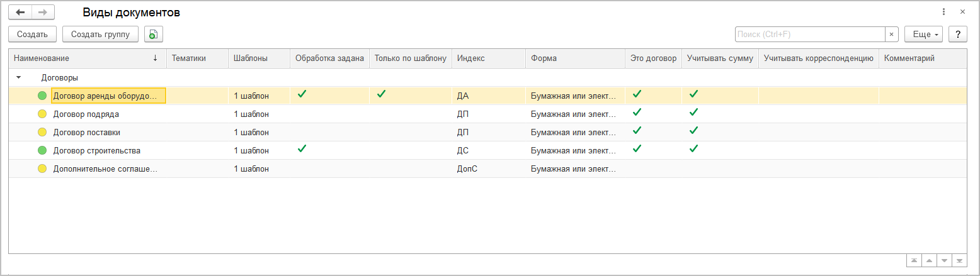This screenshot has width=980, height=276.
Task: Toggle Это договор check for Договор подряда
Action: coord(637,113)
